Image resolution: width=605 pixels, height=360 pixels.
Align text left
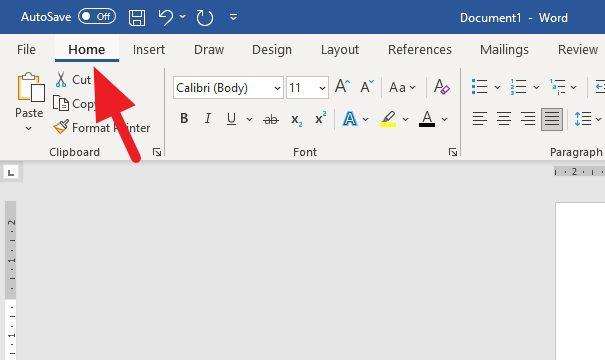point(480,119)
